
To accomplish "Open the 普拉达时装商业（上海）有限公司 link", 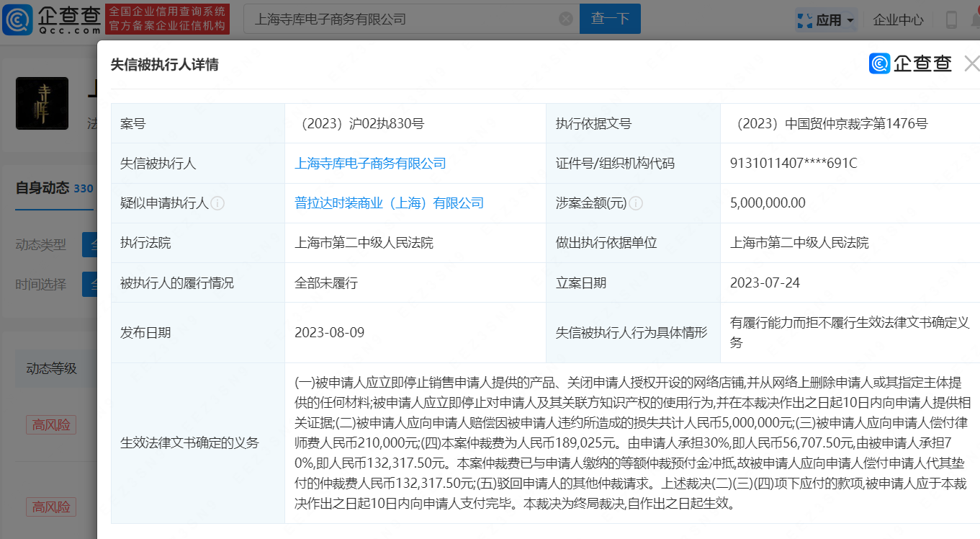I will (x=389, y=203).
